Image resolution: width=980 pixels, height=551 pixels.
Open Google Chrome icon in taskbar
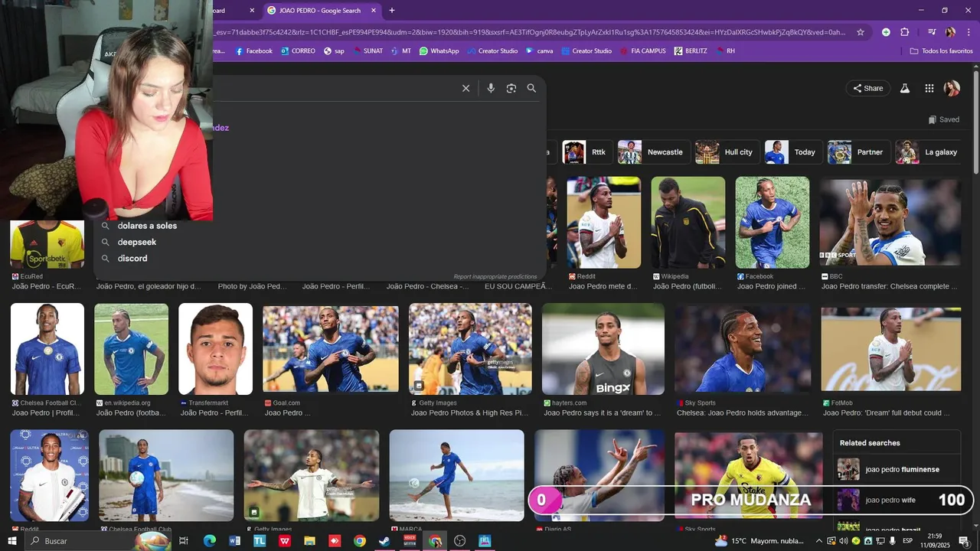tap(360, 541)
